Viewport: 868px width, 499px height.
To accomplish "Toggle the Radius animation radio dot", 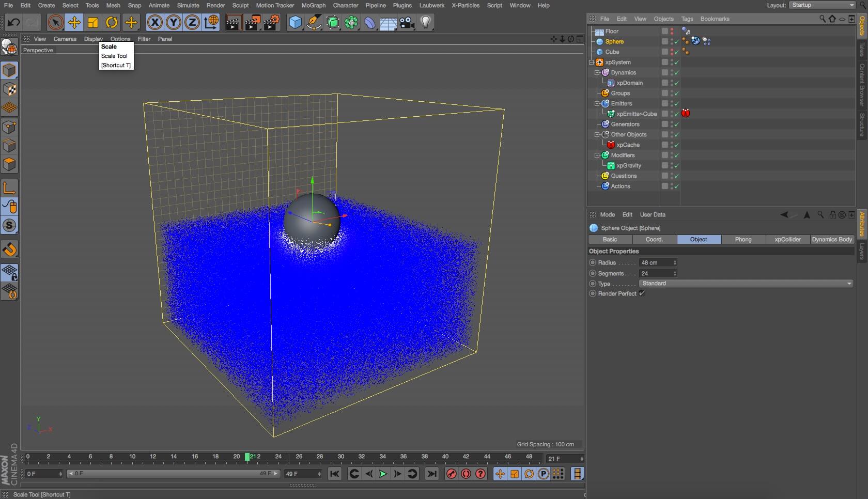I will (593, 262).
